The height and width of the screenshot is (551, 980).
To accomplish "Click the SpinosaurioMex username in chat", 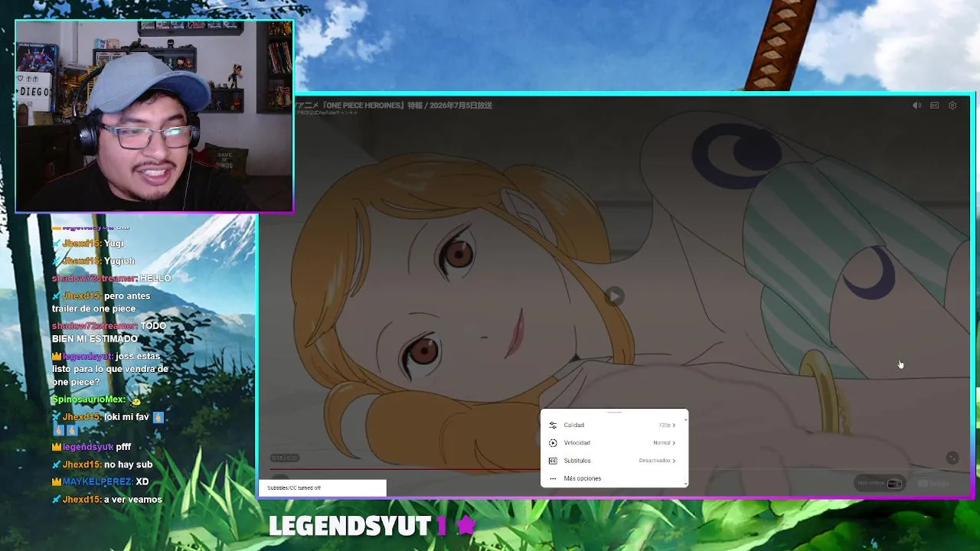I will pos(89,399).
